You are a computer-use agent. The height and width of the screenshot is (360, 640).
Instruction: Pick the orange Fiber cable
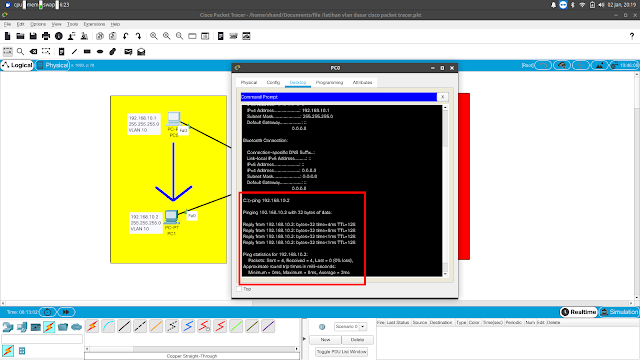(x=156, y=326)
